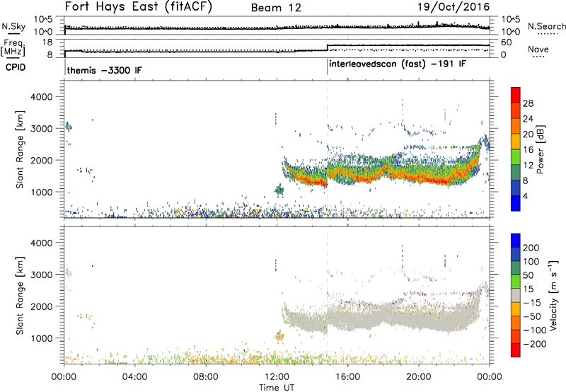Click the '1000' tick of the velocity panel
Image resolution: width=566 pixels, height=392 pixels.
click(42, 338)
